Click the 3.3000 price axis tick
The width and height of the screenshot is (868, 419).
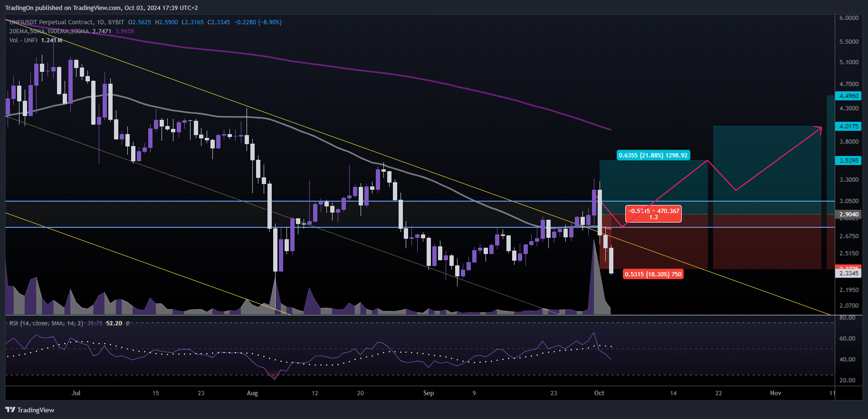pyautogui.click(x=849, y=180)
